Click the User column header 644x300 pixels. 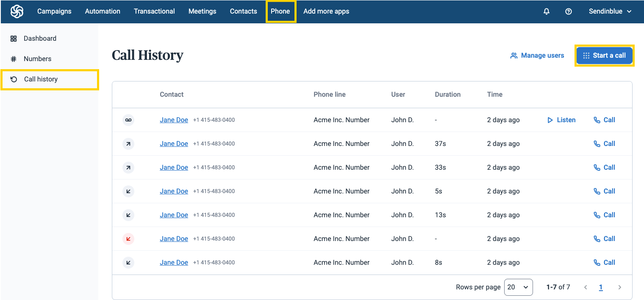tap(398, 95)
